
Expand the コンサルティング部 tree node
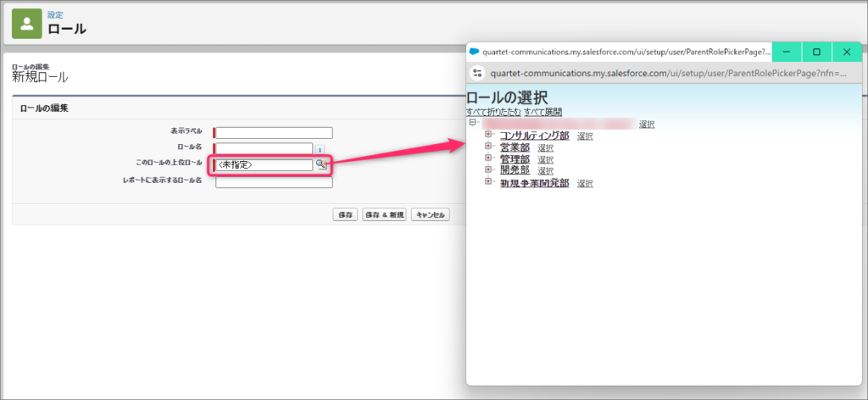[488, 135]
